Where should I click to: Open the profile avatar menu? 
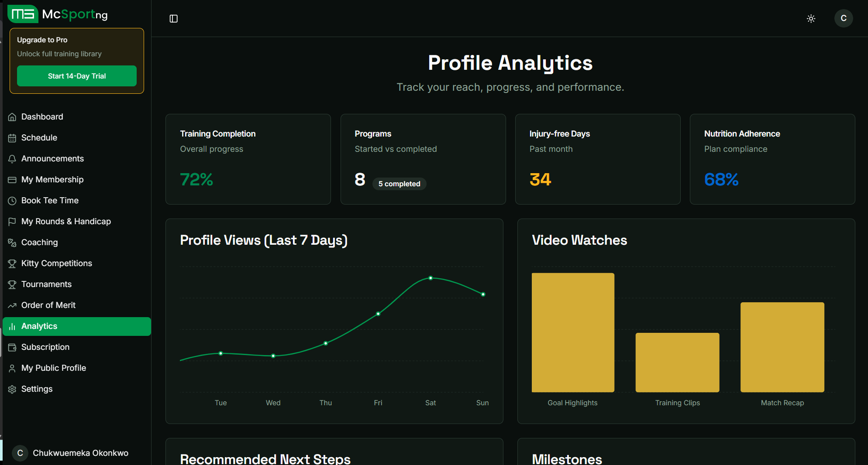[843, 18]
